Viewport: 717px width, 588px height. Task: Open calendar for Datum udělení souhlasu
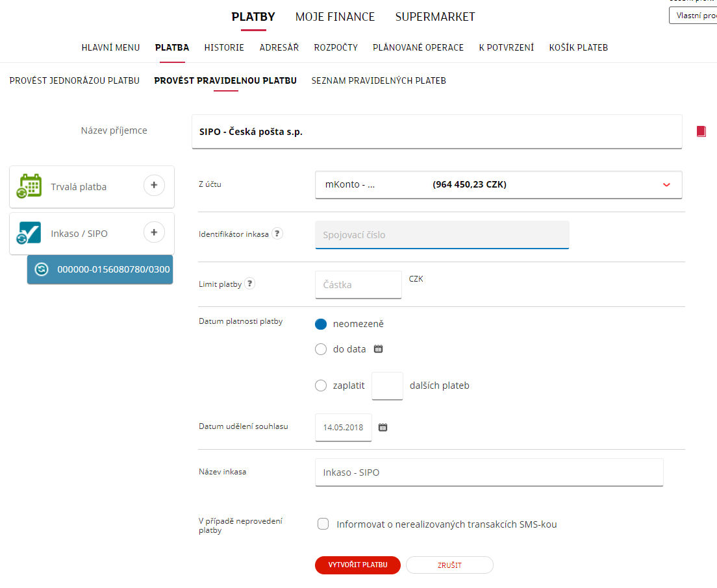[383, 427]
